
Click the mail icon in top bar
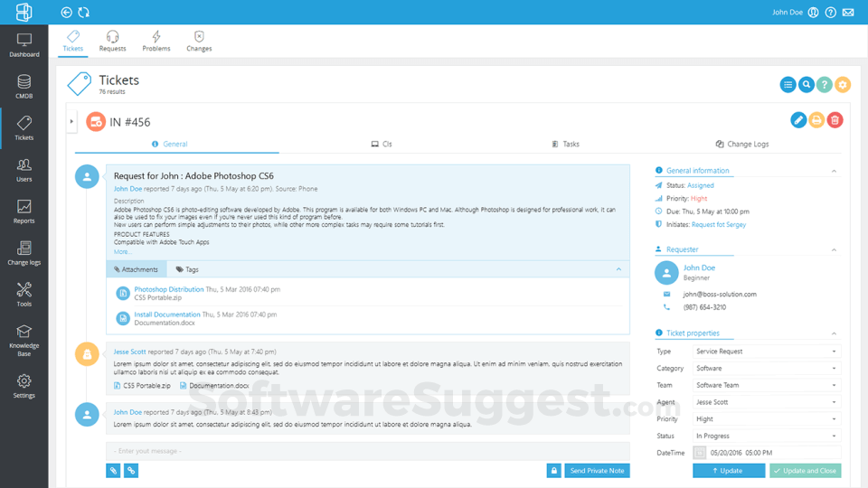click(x=848, y=12)
